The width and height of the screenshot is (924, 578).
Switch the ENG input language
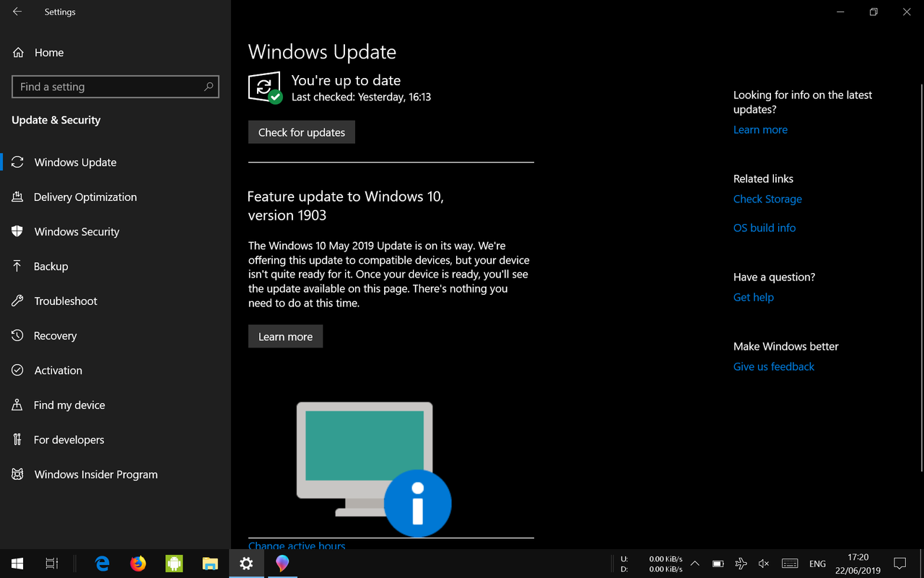click(x=817, y=564)
